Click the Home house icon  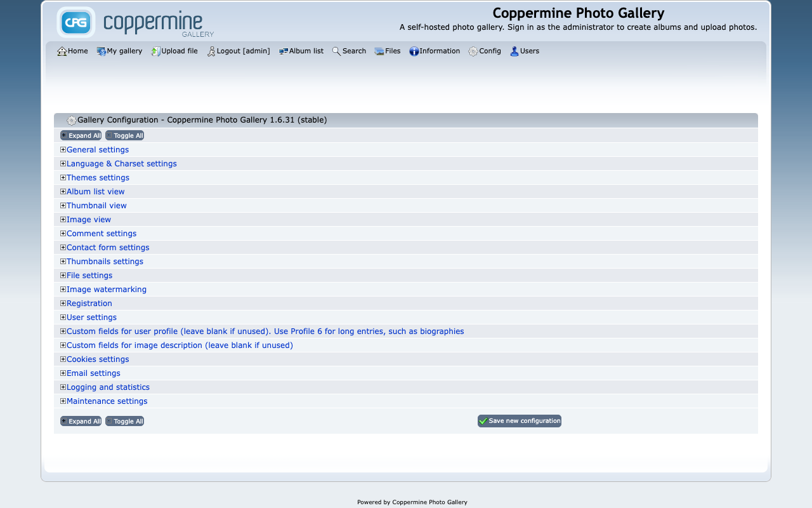62,51
